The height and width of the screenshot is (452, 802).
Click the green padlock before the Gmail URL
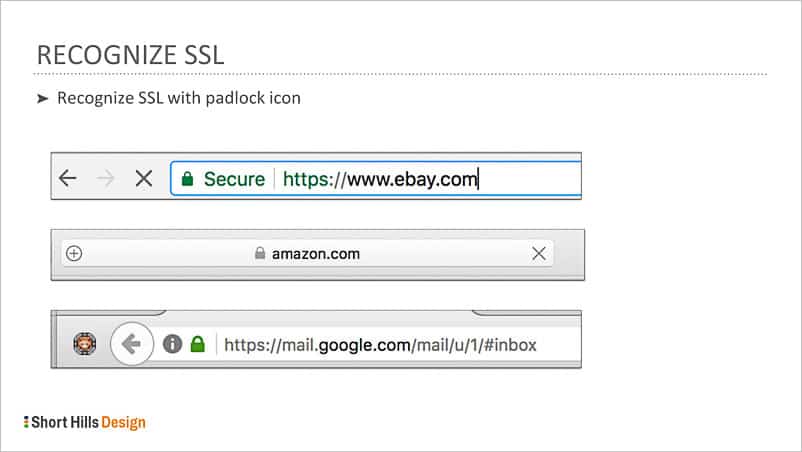tap(197, 345)
